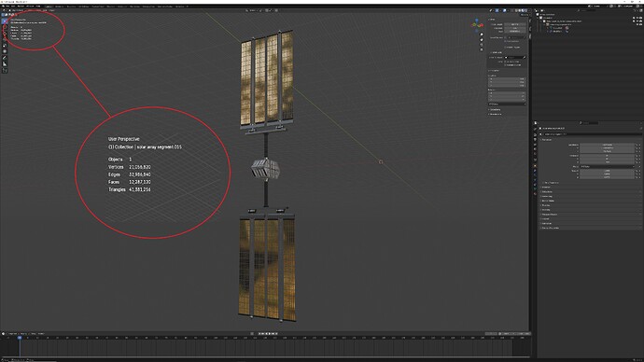
Task: Tick the Local Camera checkbox
Action: click(x=505, y=37)
